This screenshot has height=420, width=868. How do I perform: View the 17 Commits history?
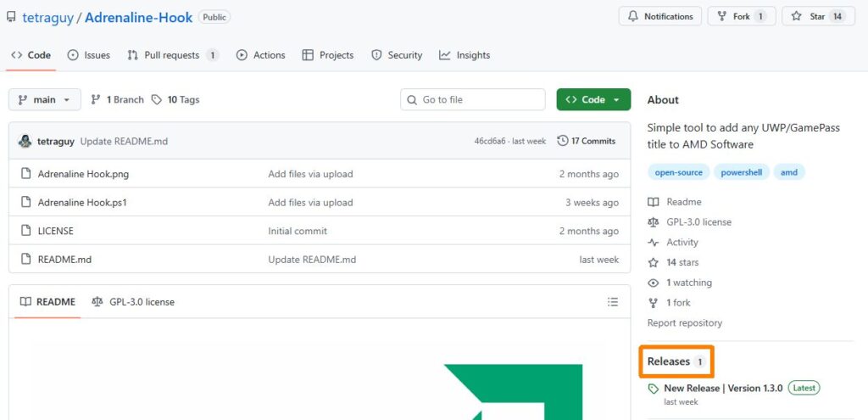[587, 142]
